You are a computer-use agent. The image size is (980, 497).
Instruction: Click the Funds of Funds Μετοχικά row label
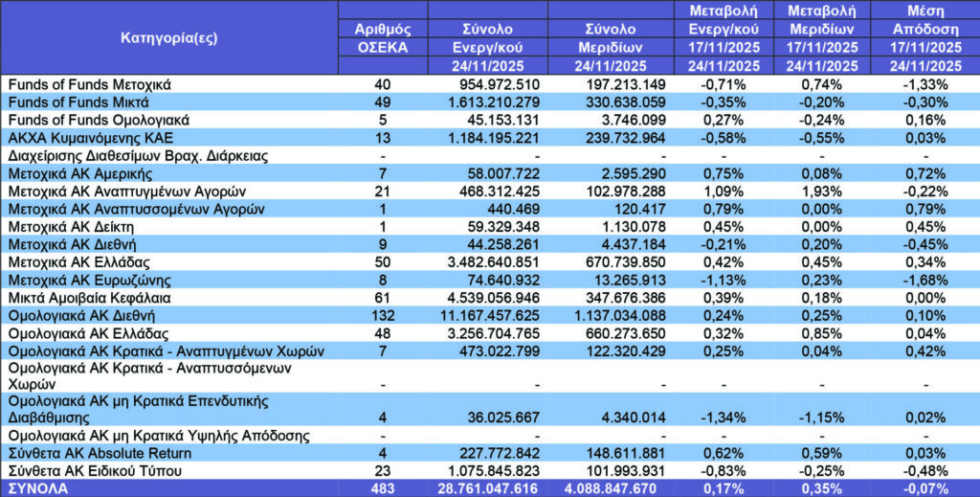click(x=89, y=84)
